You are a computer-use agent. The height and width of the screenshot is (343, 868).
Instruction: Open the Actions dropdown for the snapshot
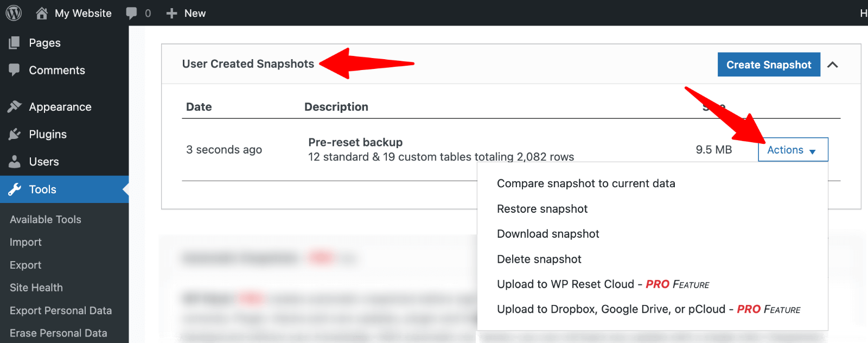(x=792, y=150)
